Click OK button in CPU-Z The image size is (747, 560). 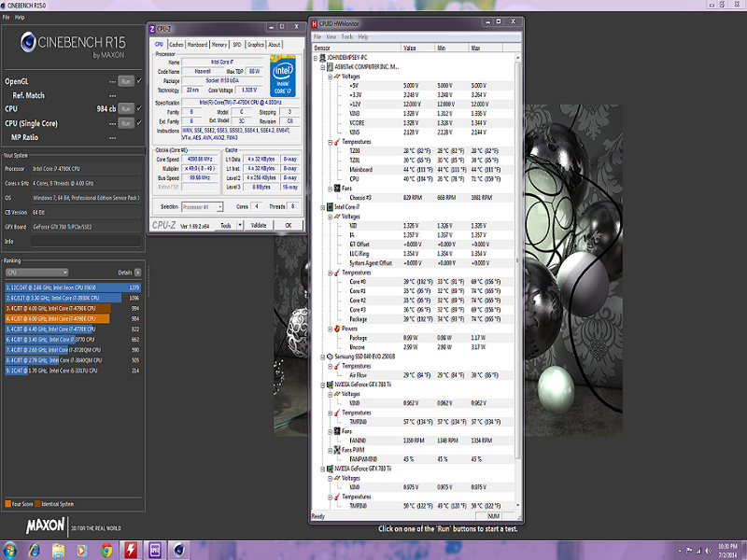289,225
